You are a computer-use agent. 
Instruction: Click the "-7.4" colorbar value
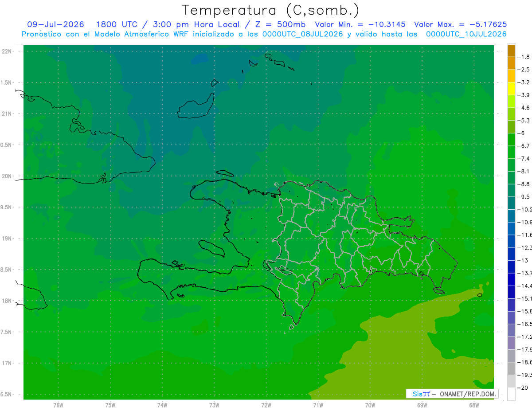click(x=524, y=159)
